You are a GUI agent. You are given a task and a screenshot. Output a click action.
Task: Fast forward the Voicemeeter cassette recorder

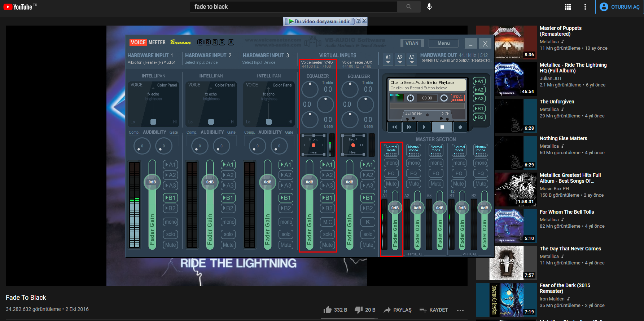pyautogui.click(x=409, y=127)
